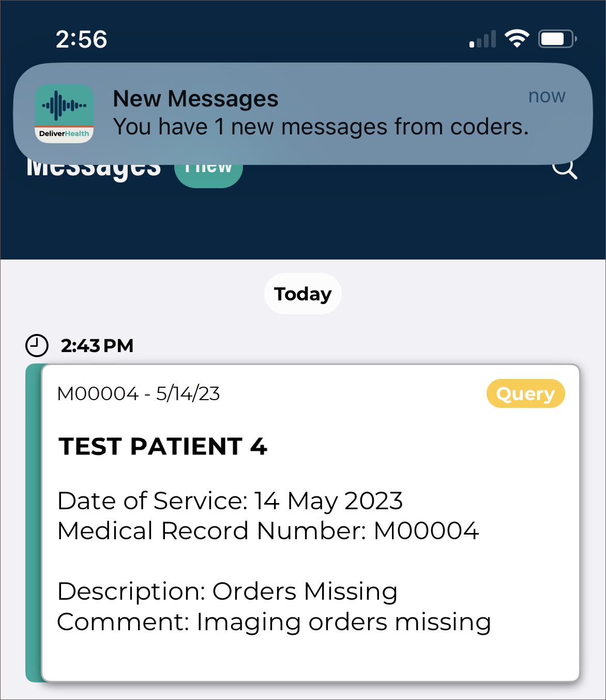
Task: Tap the battery status icon
Action: (x=557, y=39)
